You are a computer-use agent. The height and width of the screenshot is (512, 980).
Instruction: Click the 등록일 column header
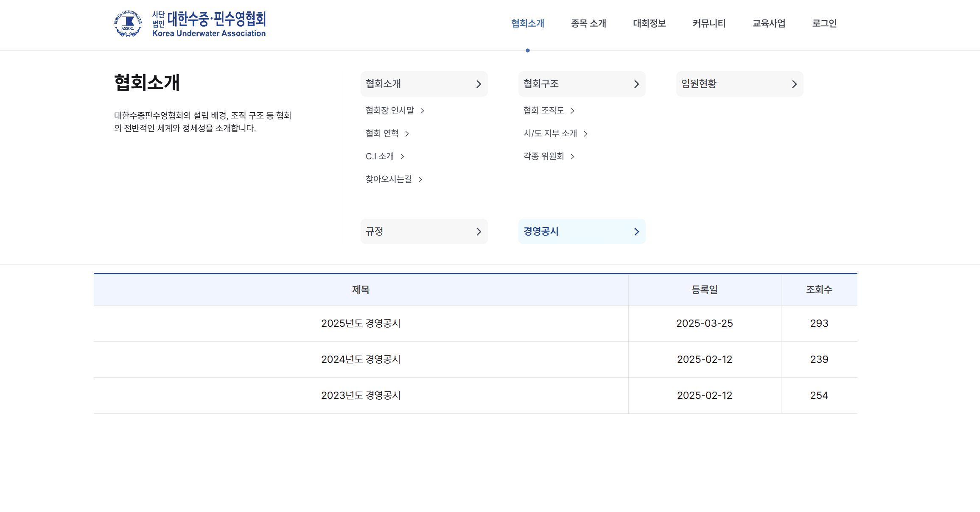704,290
